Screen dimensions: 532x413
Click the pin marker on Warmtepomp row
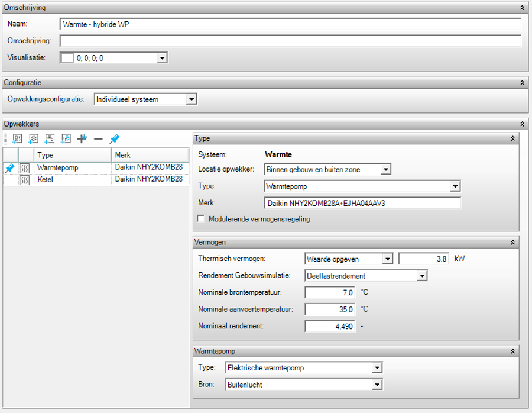pyautogui.click(x=10, y=168)
